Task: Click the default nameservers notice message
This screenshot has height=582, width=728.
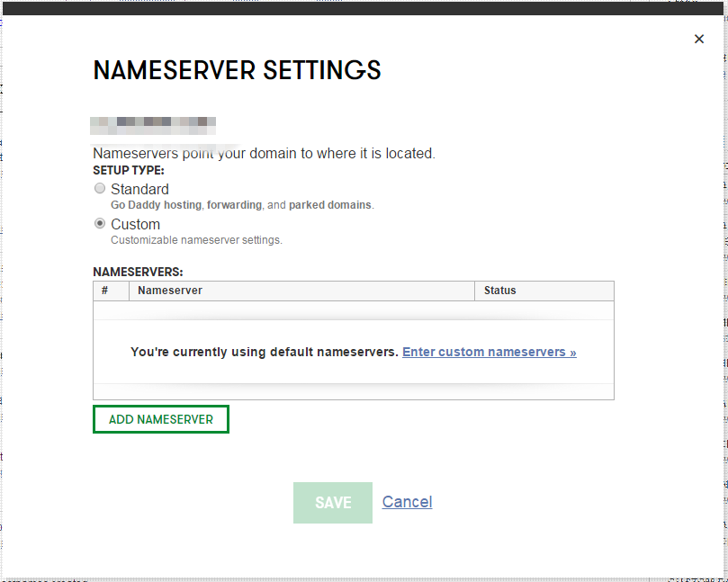Action: click(264, 352)
